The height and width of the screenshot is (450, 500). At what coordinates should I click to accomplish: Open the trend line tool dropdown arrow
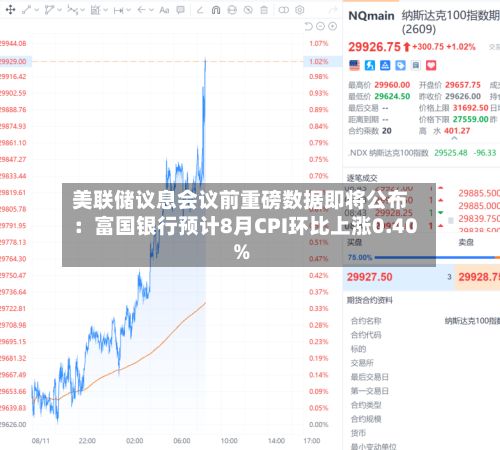(x=36, y=10)
